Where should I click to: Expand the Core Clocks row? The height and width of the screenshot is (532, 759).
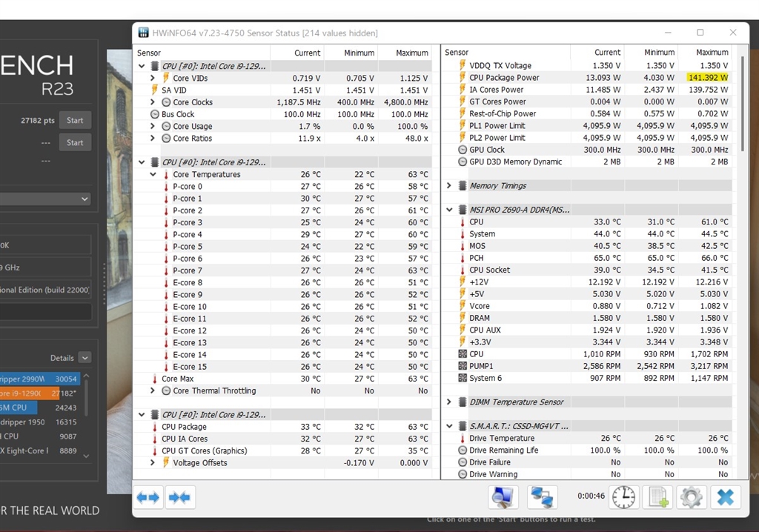(153, 102)
